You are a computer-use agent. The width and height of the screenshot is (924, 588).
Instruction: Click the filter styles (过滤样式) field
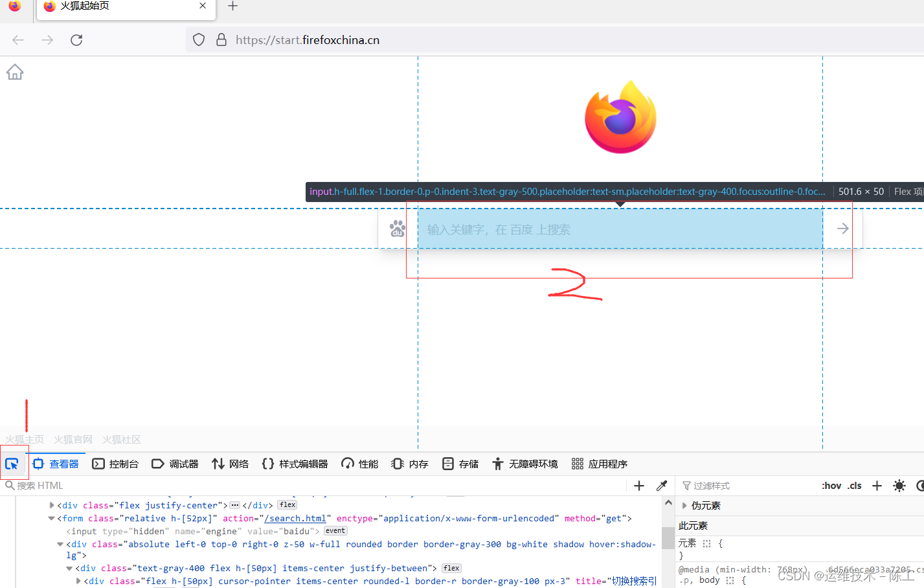pyautogui.click(x=748, y=486)
